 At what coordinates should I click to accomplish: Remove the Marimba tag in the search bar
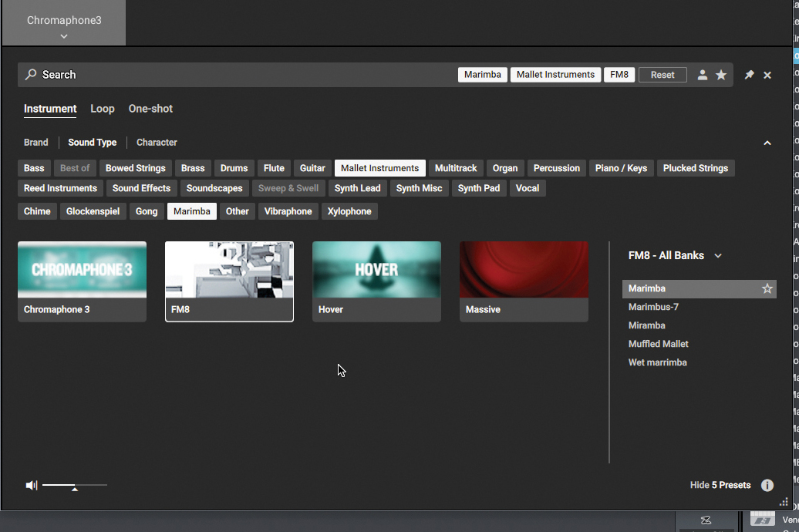(x=483, y=74)
